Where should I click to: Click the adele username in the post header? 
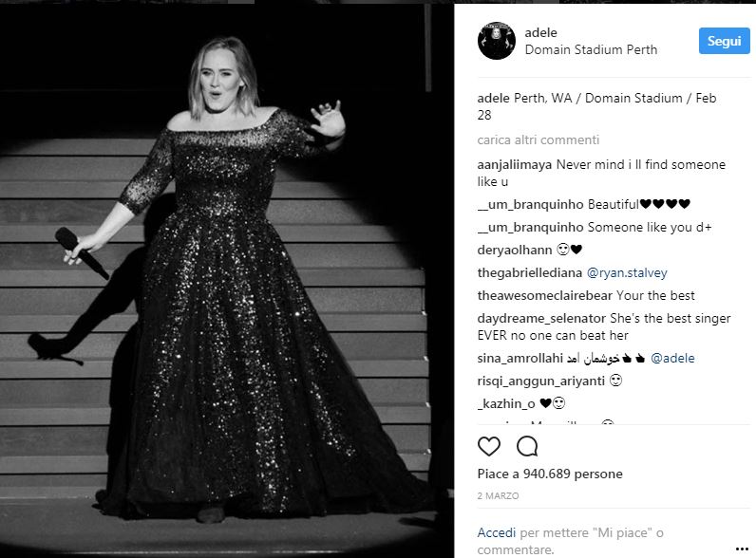540,32
